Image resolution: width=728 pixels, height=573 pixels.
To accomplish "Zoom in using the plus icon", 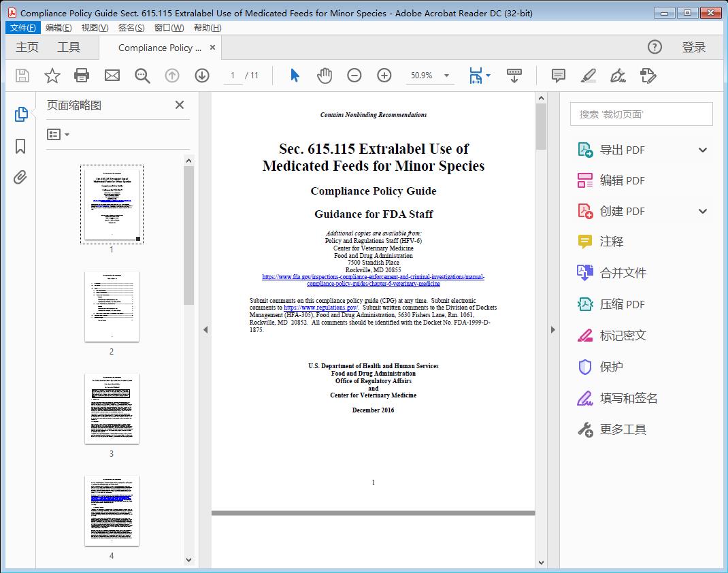I will [384, 76].
